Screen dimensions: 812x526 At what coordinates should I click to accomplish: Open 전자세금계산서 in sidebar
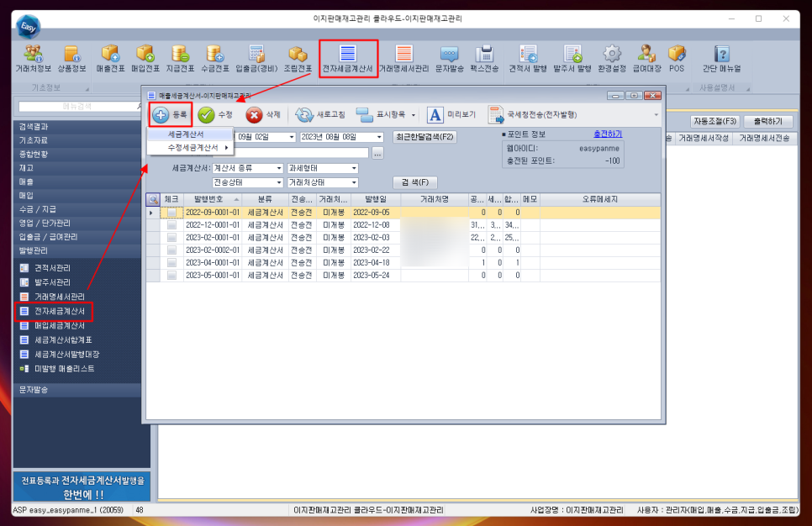tap(59, 311)
